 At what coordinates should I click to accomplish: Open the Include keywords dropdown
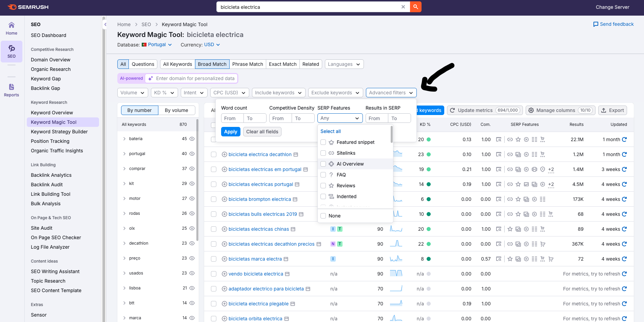278,93
